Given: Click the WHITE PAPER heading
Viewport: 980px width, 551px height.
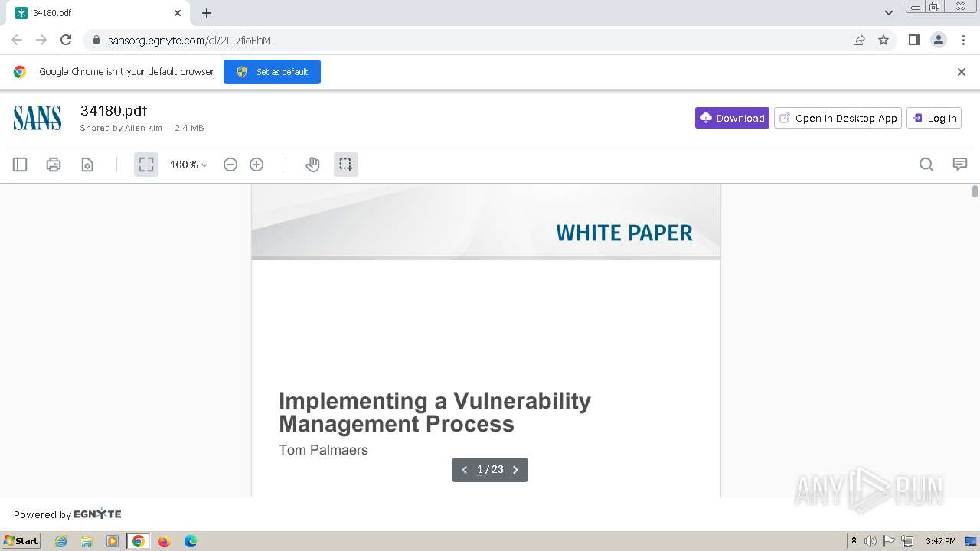Looking at the screenshot, I should 624,233.
